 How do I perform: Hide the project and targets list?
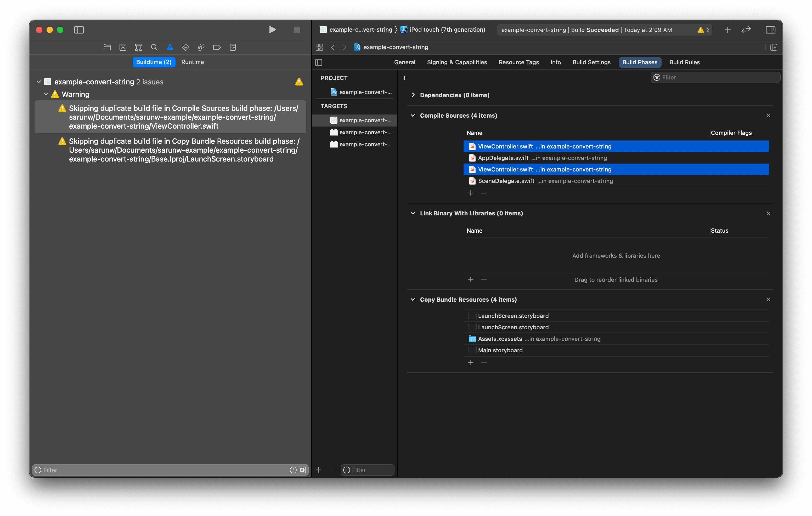(319, 62)
